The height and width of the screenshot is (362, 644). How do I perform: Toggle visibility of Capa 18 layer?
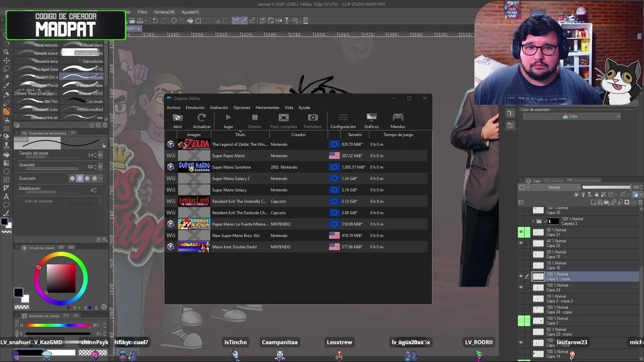[521, 254]
